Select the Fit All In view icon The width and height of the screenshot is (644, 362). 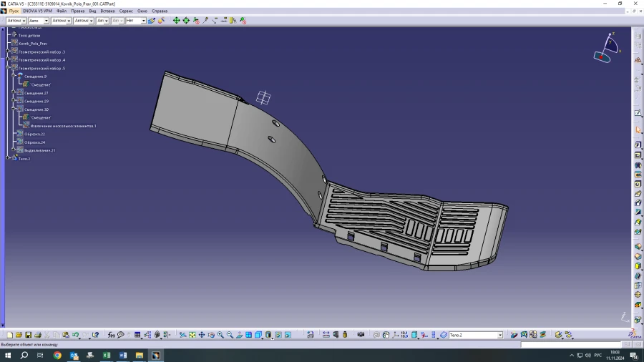tap(192, 335)
